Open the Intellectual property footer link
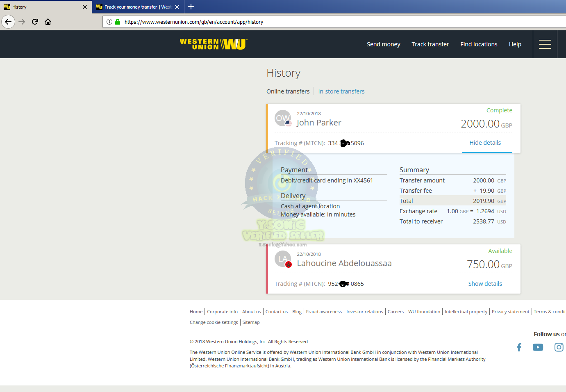The image size is (566, 392). [x=466, y=312]
